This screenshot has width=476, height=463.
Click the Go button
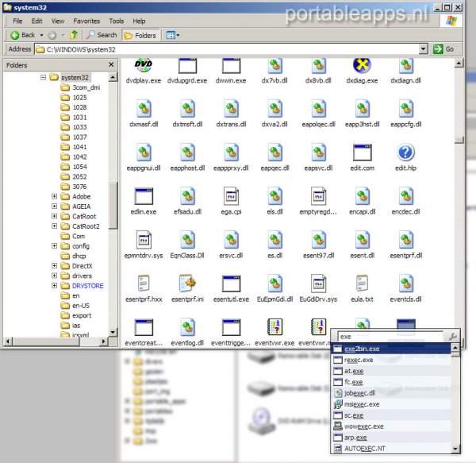tap(443, 49)
